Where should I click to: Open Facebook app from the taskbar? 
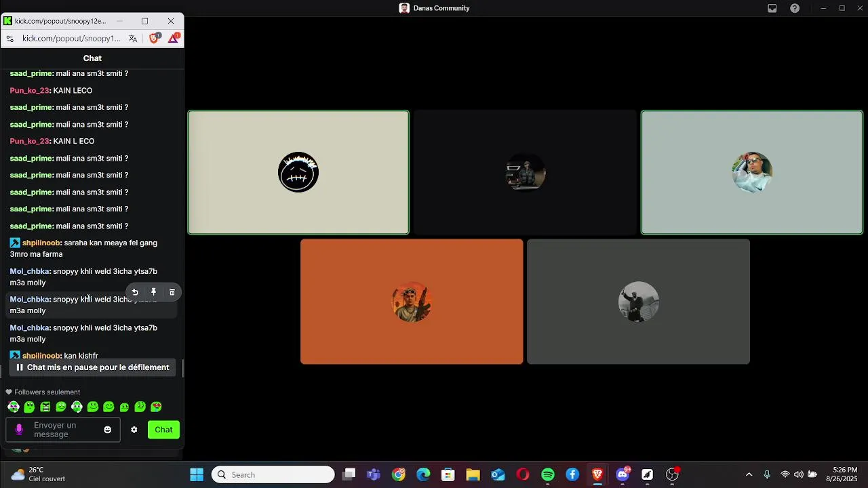pyautogui.click(x=572, y=474)
